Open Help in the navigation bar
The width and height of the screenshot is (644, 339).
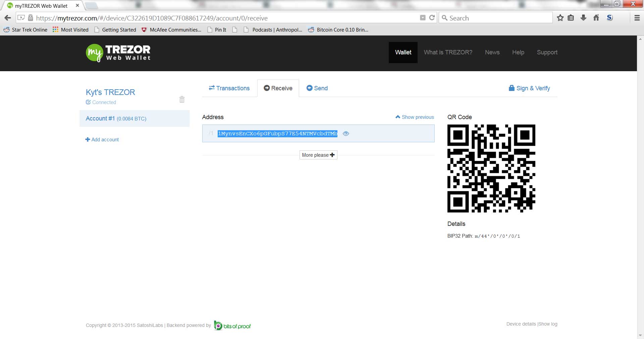point(518,52)
